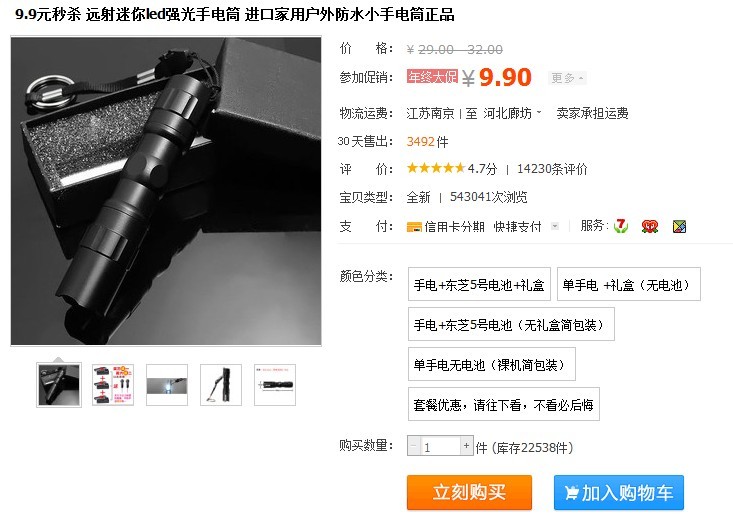This screenshot has height=530, width=733.
Task: Click the 7-day return service icon
Action: (x=621, y=226)
